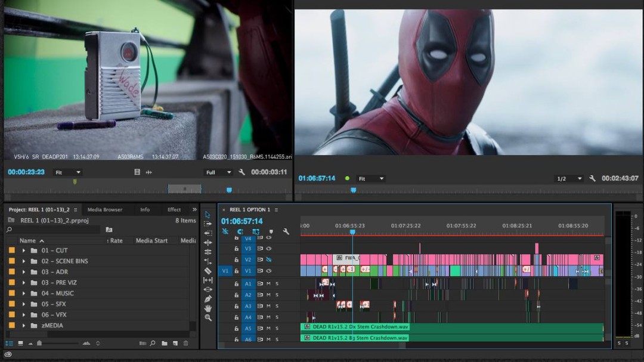Select the Razor tool
This screenshot has width=644, height=362.
point(207,270)
